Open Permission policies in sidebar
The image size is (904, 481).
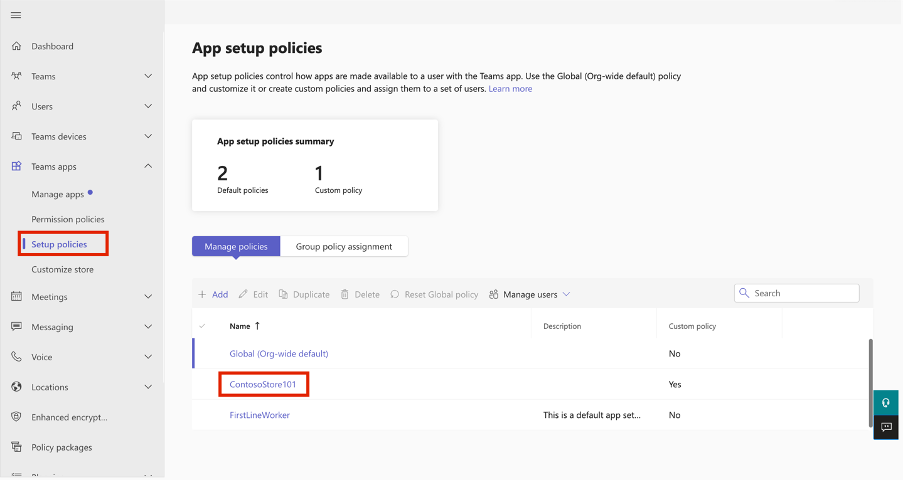click(68, 219)
